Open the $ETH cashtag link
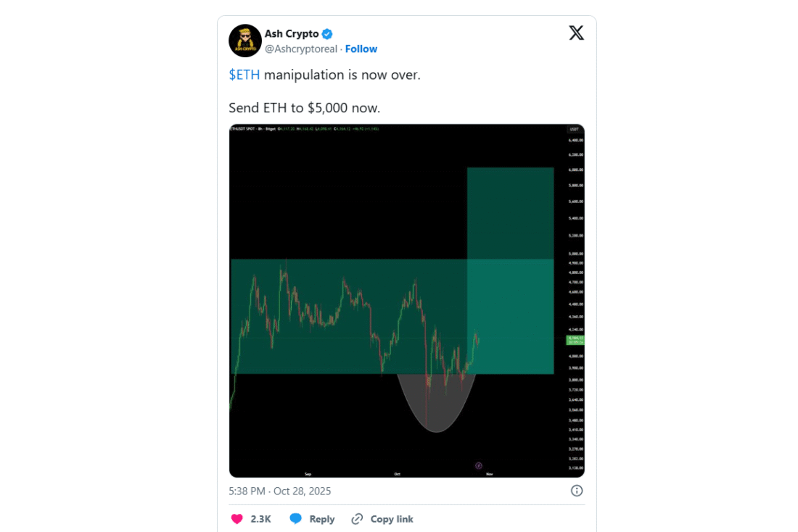 pos(244,75)
